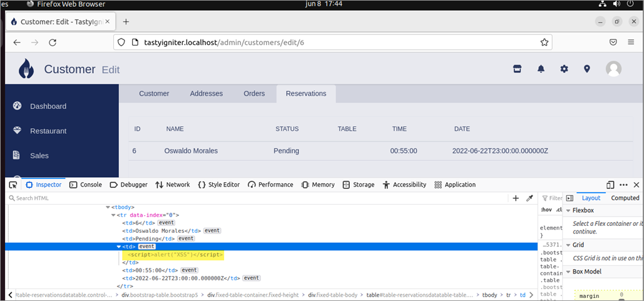Click the Oswaldo Morales reservation row
644x301 pixels.
pos(381,151)
